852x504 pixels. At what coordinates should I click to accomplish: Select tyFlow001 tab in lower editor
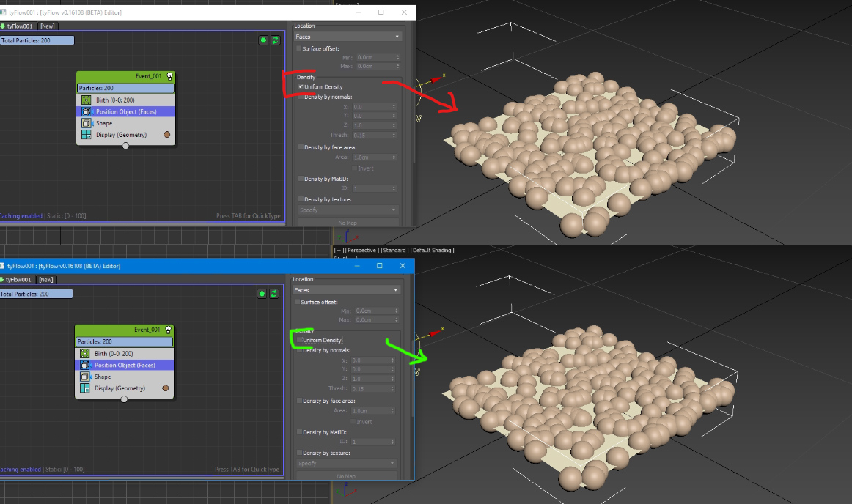19,279
